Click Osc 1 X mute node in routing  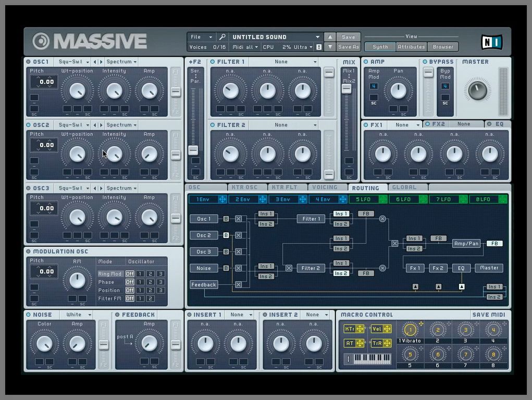[x=239, y=219]
